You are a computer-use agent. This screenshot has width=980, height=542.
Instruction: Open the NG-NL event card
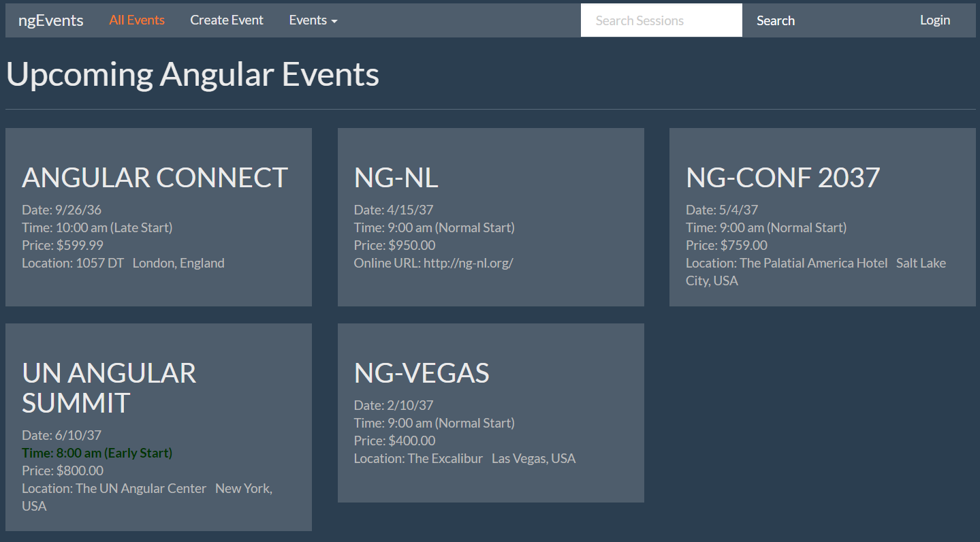coord(491,217)
